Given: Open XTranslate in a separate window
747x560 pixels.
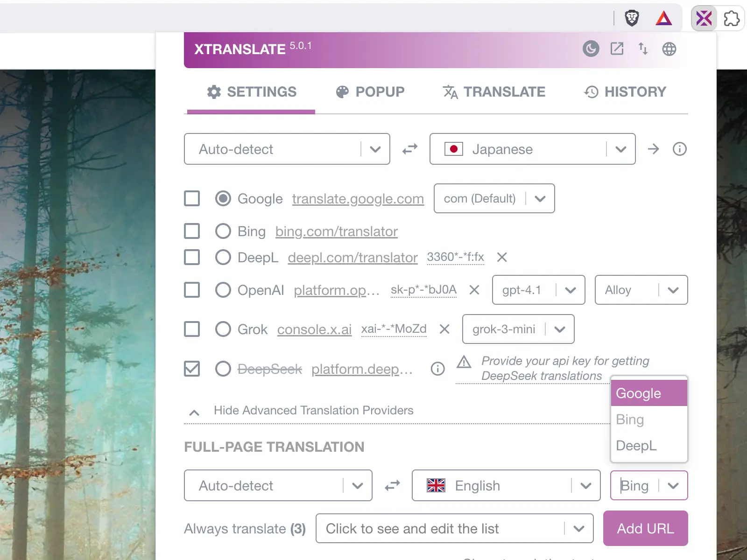Looking at the screenshot, I should (617, 49).
